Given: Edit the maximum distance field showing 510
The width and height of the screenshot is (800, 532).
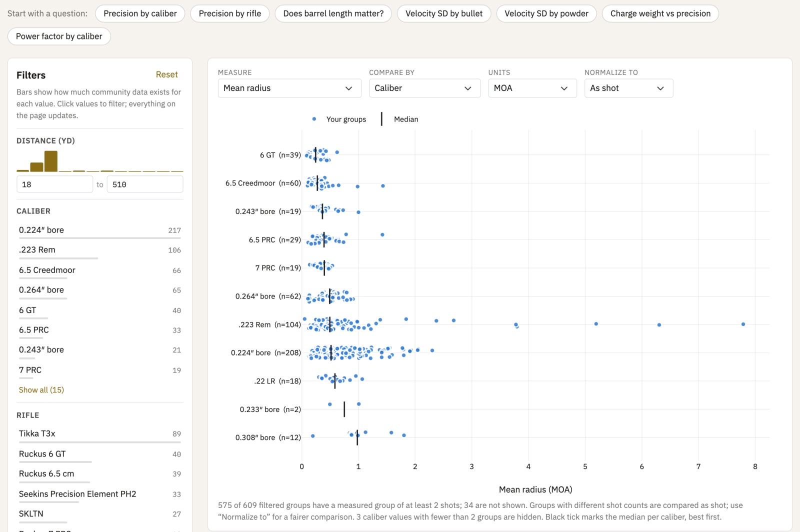Looking at the screenshot, I should 145,184.
